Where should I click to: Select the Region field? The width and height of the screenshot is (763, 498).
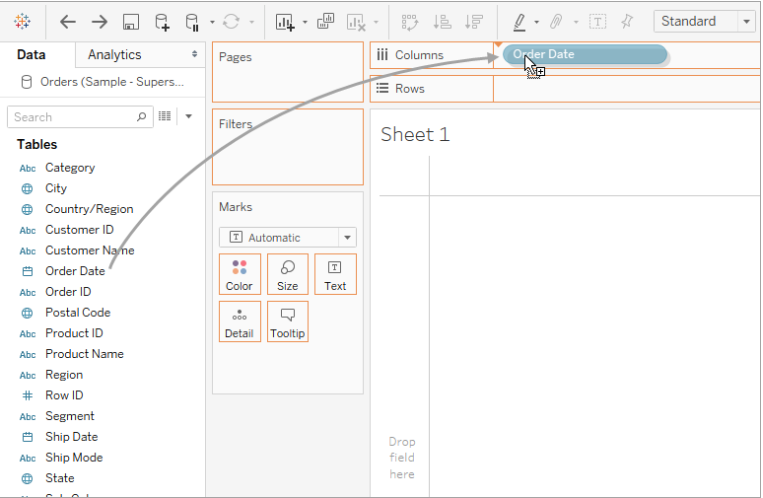(x=64, y=374)
